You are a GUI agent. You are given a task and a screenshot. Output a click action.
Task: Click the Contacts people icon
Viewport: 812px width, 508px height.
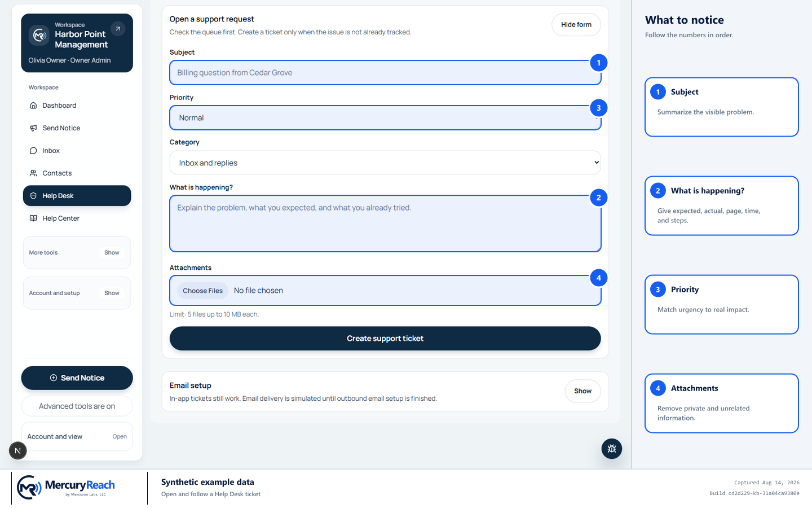tap(33, 173)
